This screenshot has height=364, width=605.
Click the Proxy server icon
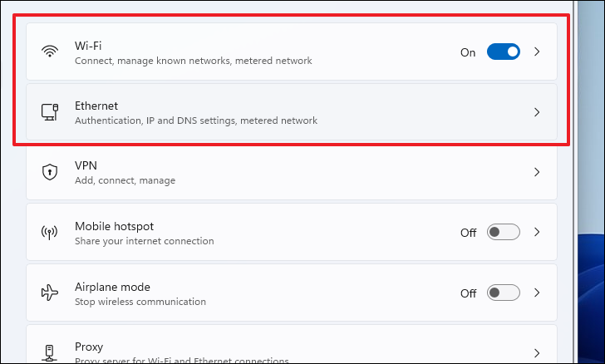[50, 352]
